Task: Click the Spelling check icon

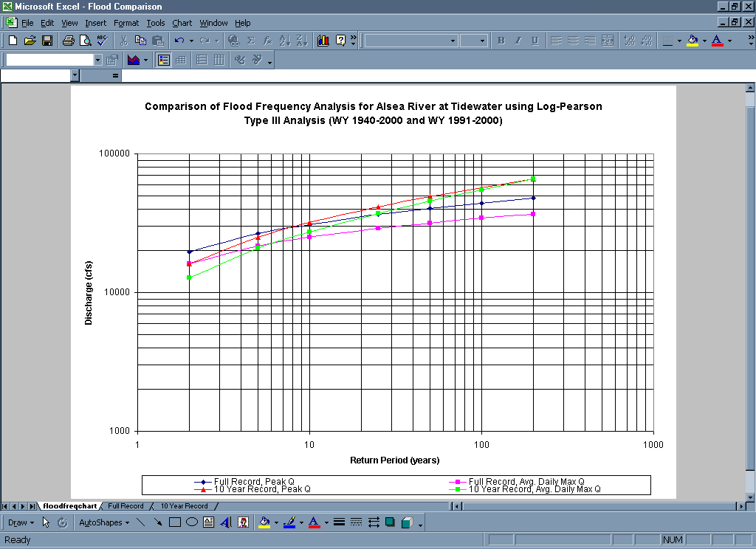Action: click(x=103, y=41)
